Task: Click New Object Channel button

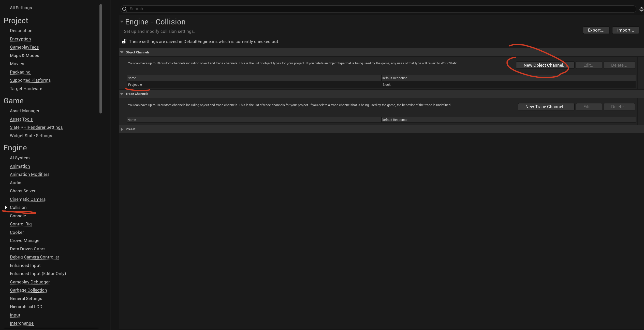Action: pos(545,65)
